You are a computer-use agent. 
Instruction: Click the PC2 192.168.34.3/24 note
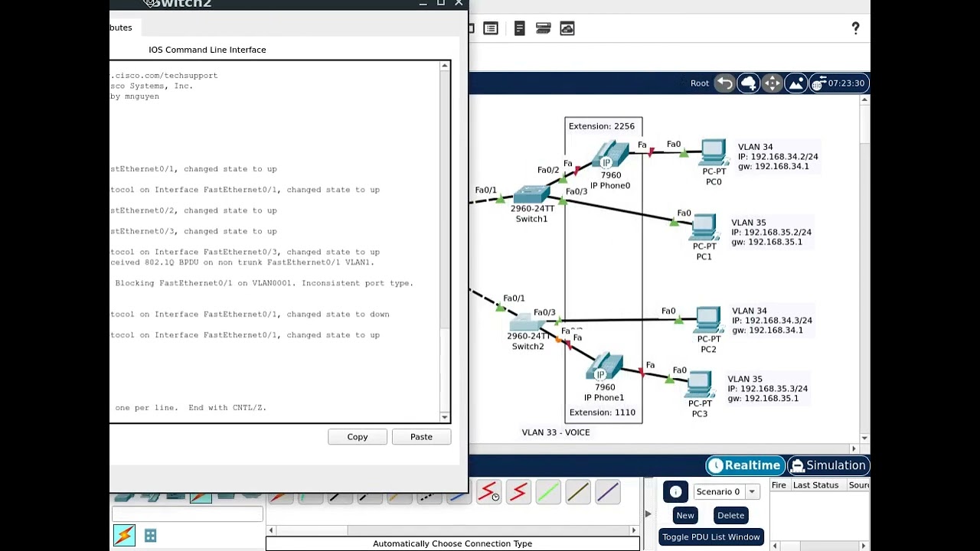click(773, 321)
